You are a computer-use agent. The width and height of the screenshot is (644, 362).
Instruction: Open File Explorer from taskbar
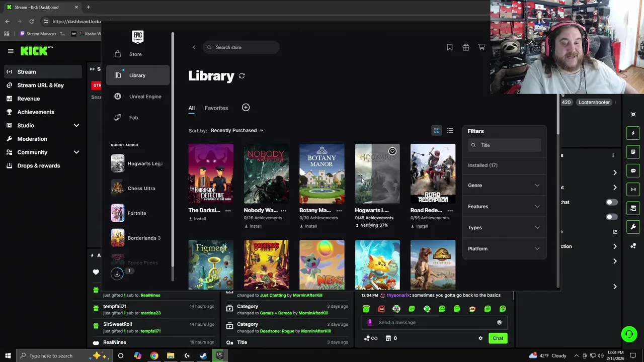pyautogui.click(x=171, y=356)
